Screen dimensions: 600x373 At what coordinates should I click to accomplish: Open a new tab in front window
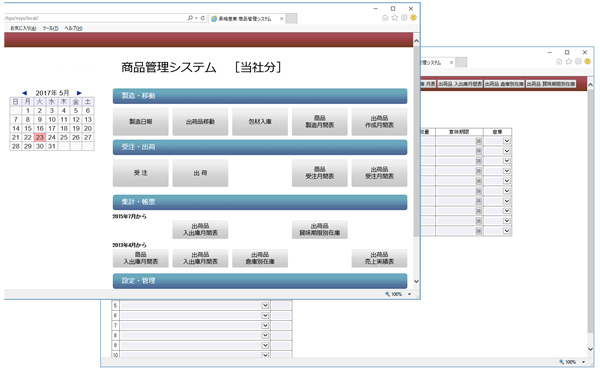pyautogui.click(x=292, y=18)
